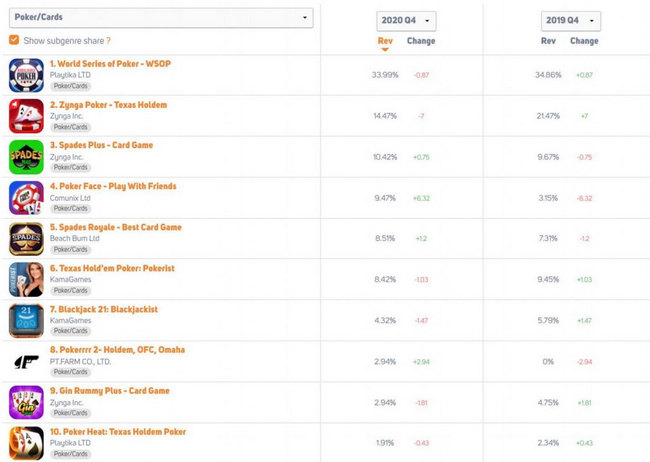Click the 14.47% revenue value
Viewport: 650px width, 462px height.
tap(385, 116)
